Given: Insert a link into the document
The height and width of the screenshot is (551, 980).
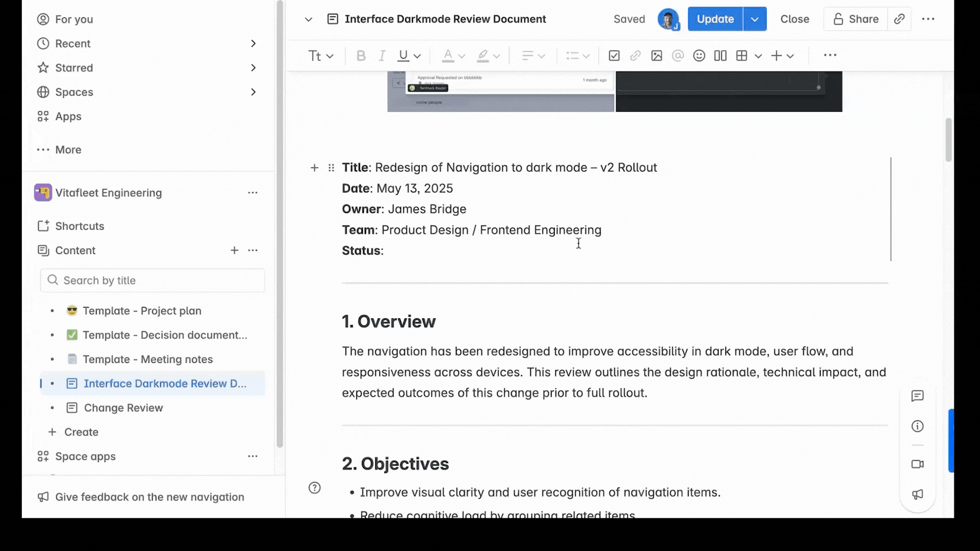Looking at the screenshot, I should [635, 56].
